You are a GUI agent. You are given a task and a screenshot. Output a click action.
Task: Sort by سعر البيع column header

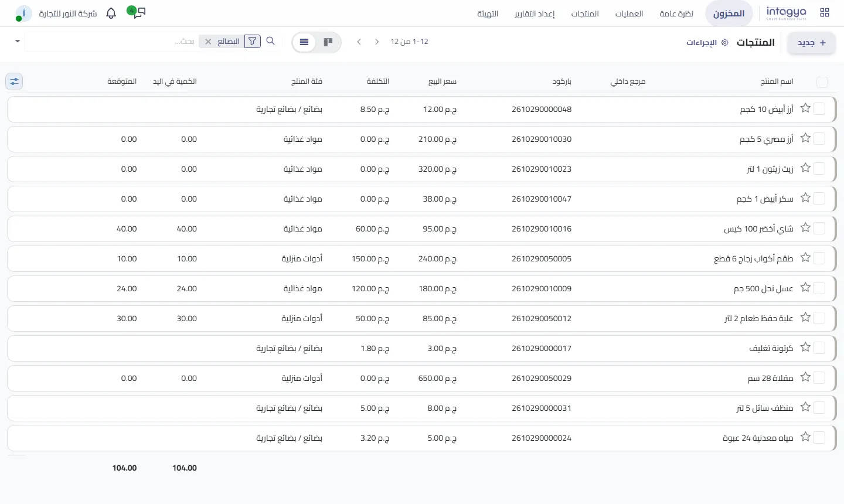click(x=443, y=81)
